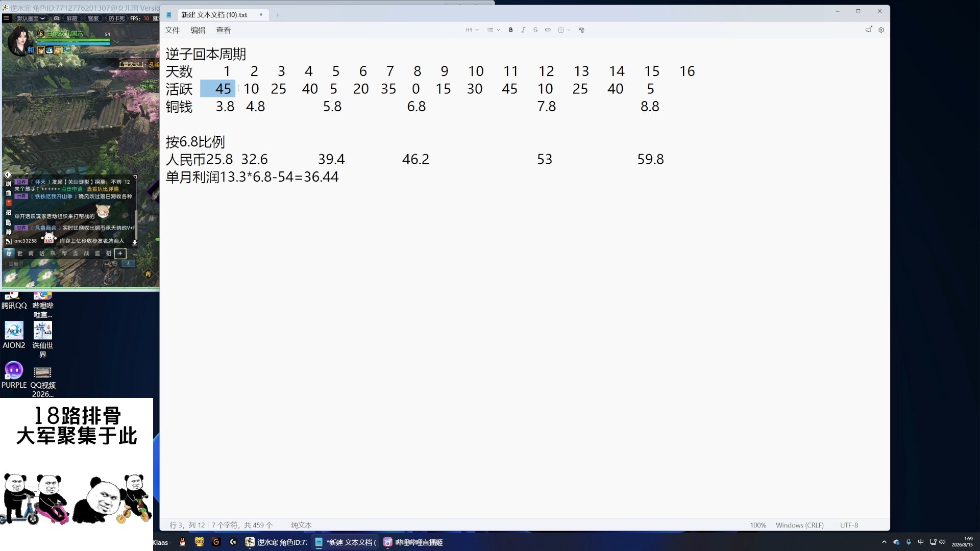This screenshot has width=980, height=551.
Task: Open the 默认画面 dropdown in game
Action: (31, 18)
